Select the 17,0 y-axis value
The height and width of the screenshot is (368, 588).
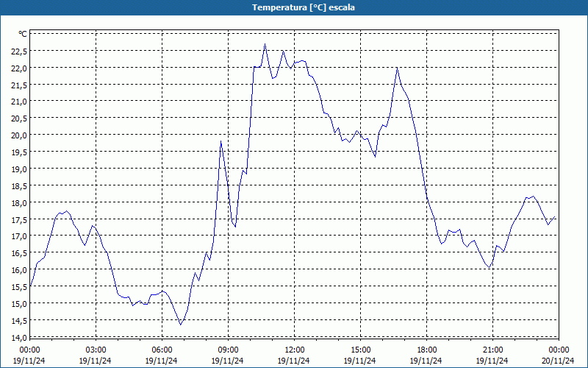(19, 236)
